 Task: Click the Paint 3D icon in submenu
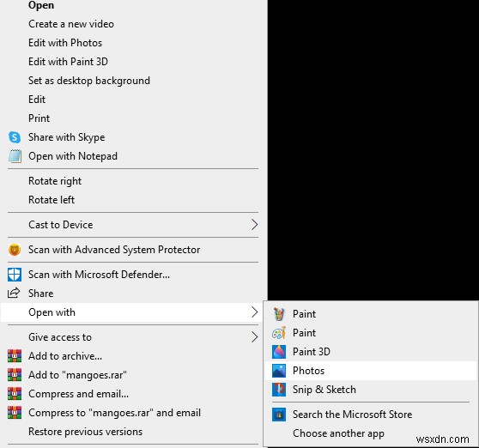[x=279, y=352]
